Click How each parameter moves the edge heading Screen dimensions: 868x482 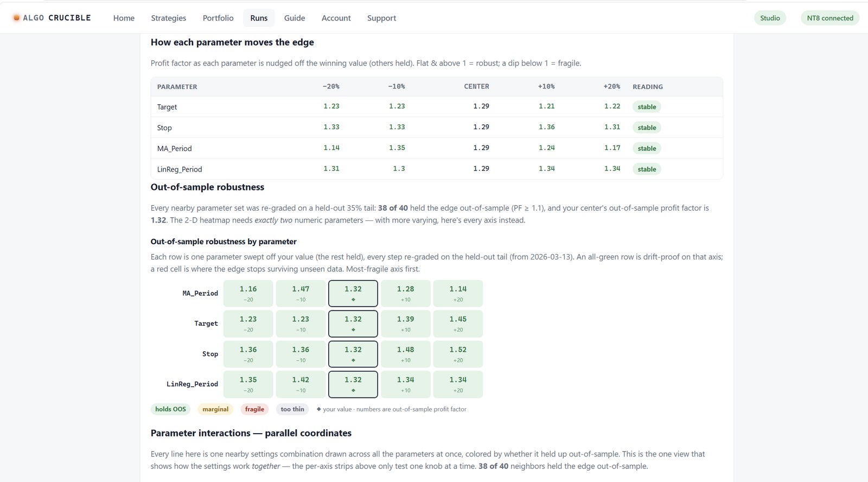(232, 42)
